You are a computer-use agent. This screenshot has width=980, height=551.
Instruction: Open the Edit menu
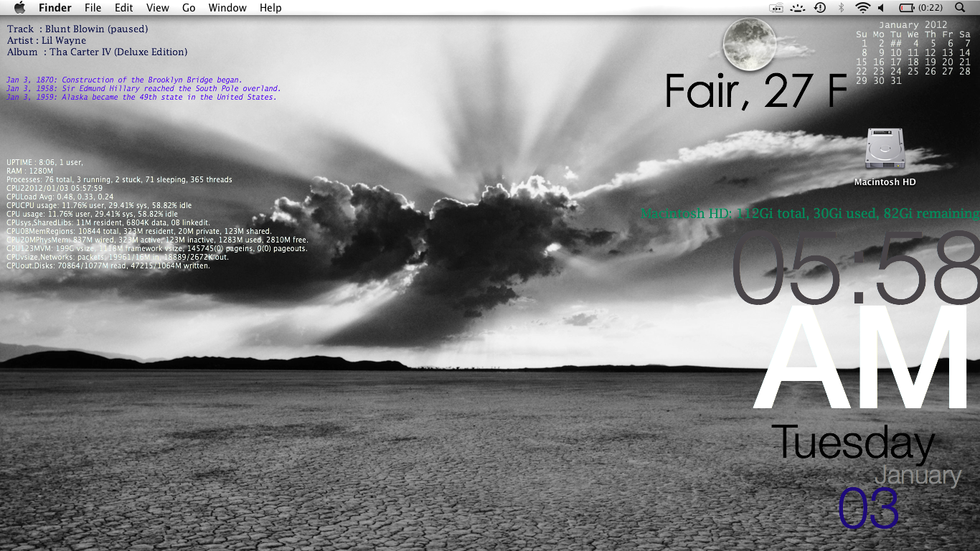coord(124,8)
